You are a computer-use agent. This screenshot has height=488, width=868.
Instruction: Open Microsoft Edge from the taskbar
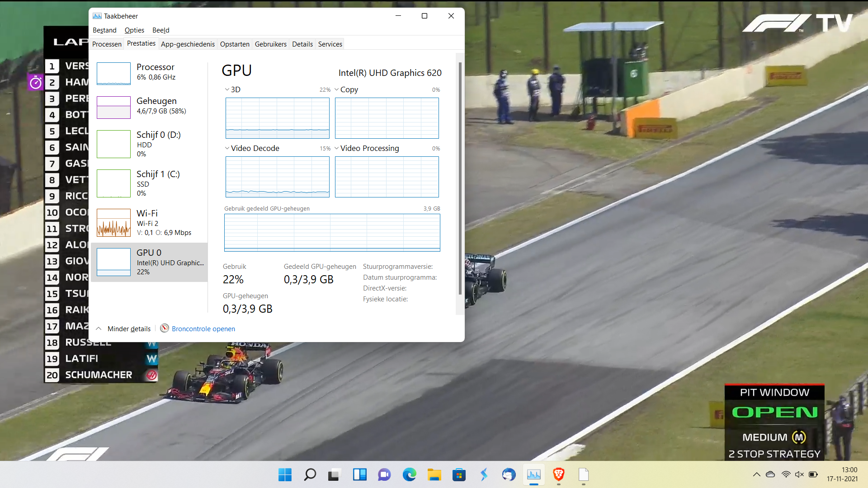point(410,475)
